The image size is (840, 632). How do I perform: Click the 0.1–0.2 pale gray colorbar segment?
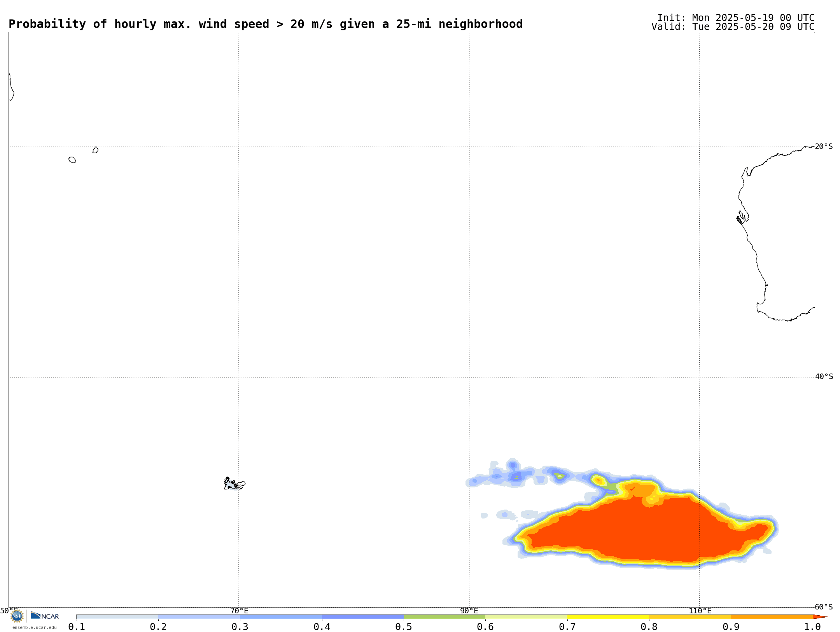(117, 617)
